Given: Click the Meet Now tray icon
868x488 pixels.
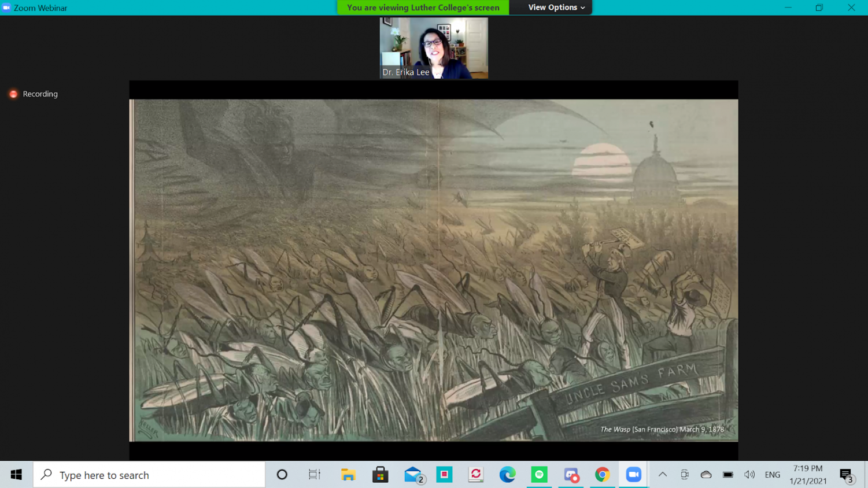Looking at the screenshot, I should click(685, 475).
